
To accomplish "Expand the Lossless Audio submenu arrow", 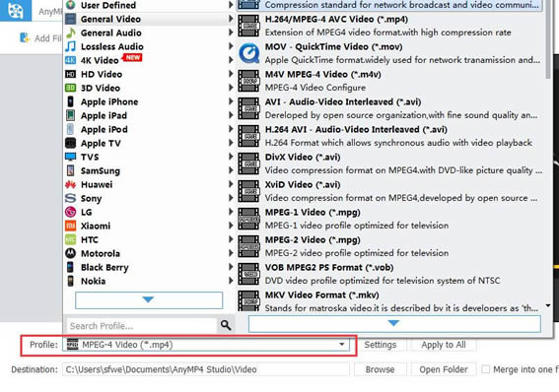I will click(x=231, y=46).
